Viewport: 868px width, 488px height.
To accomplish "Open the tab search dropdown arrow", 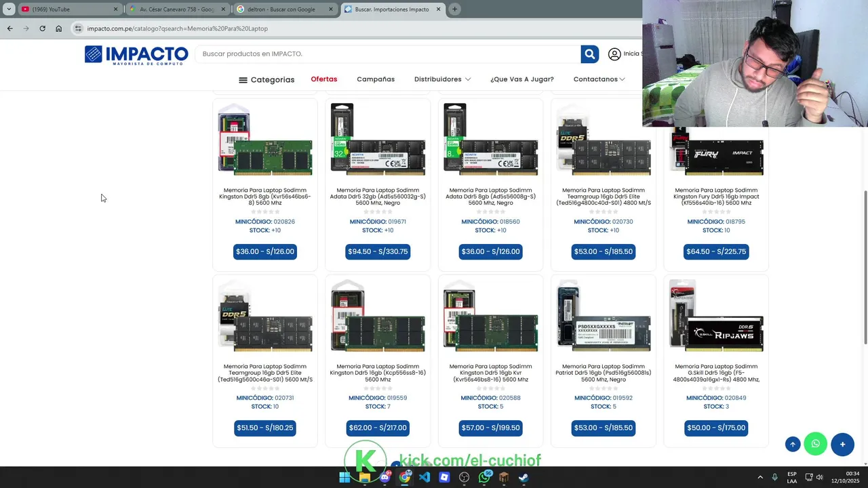I will tap(9, 9).
